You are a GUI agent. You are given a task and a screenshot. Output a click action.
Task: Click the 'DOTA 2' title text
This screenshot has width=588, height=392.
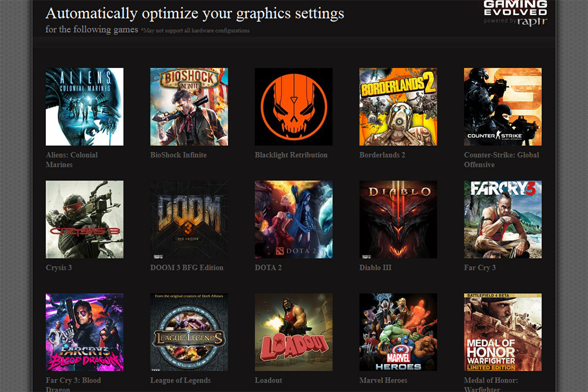click(268, 267)
